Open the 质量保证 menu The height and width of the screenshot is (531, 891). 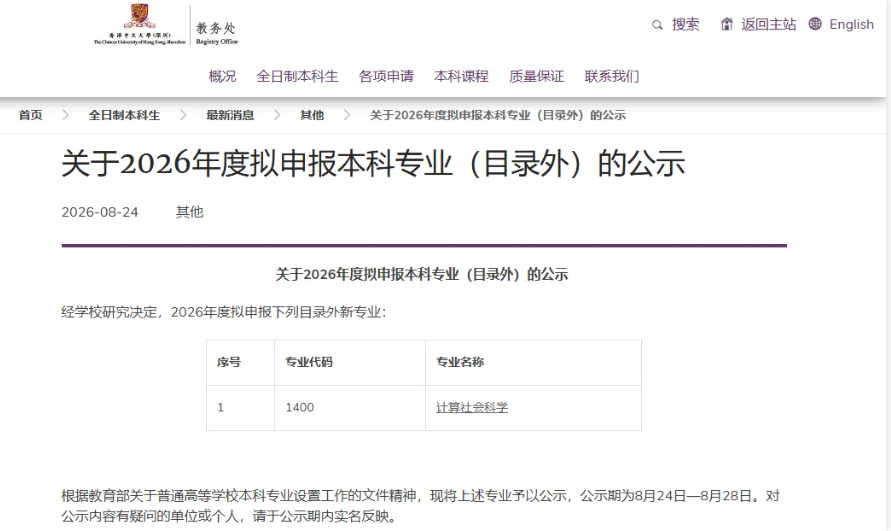coord(536,76)
